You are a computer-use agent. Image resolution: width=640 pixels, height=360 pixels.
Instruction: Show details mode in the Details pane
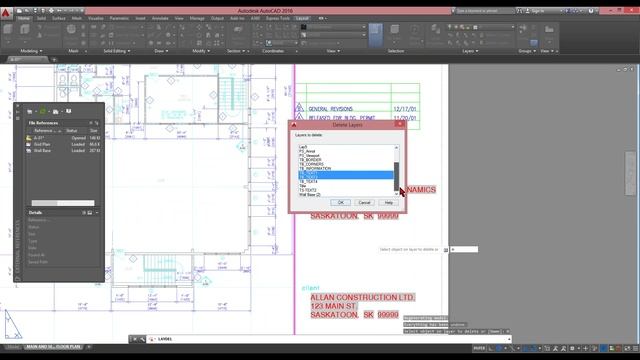pyautogui.click(x=84, y=213)
